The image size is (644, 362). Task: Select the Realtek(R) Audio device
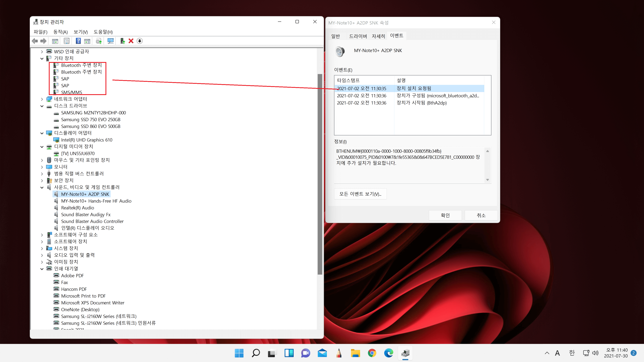click(77, 208)
